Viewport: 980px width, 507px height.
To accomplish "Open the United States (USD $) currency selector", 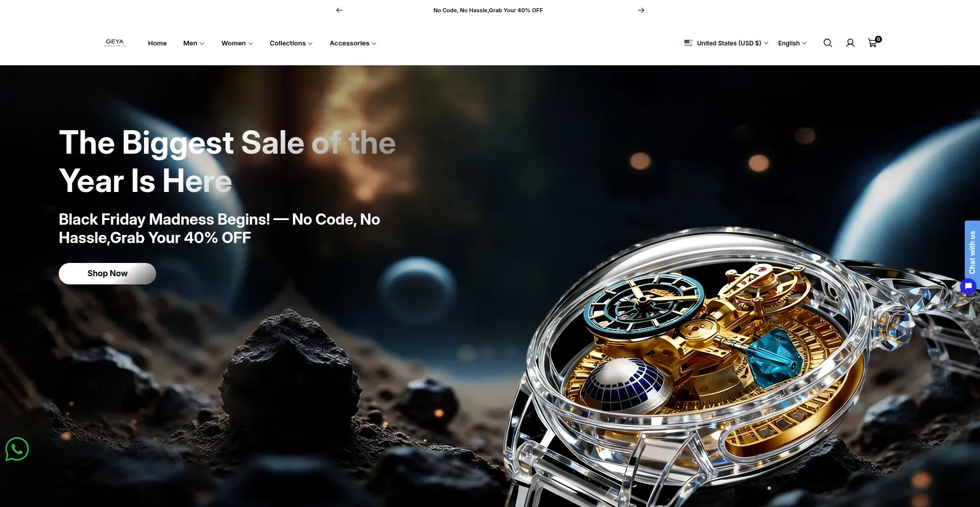I will pyautogui.click(x=726, y=43).
